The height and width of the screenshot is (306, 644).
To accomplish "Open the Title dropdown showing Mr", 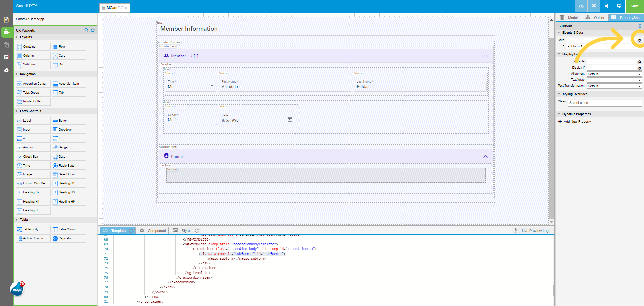I will click(212, 86).
